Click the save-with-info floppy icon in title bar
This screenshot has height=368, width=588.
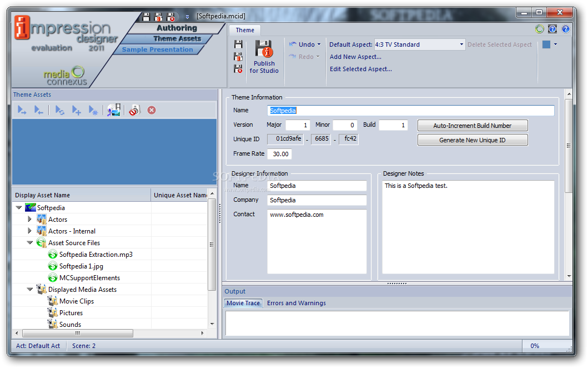pyautogui.click(x=159, y=17)
